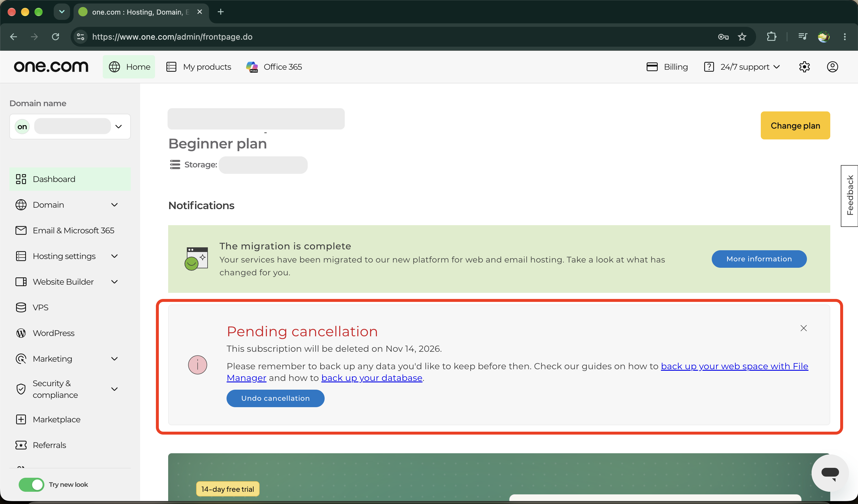Click the bookmark star icon
The height and width of the screenshot is (504, 858).
coord(742,37)
